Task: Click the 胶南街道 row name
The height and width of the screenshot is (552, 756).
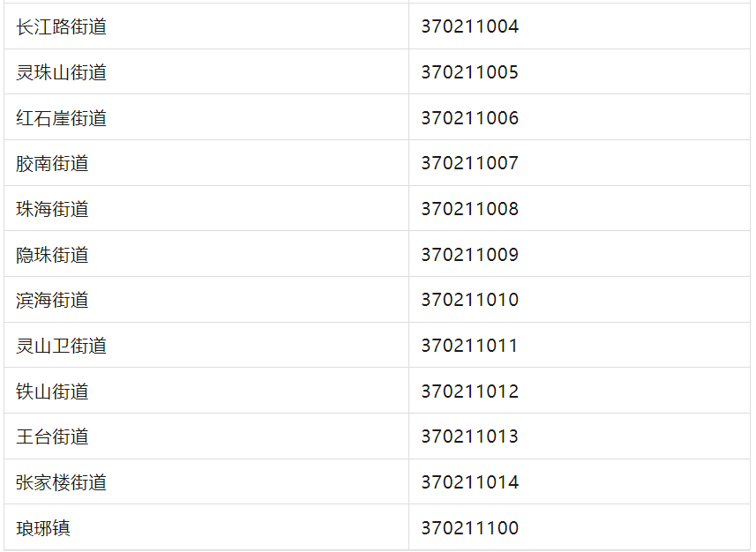Action: tap(52, 163)
